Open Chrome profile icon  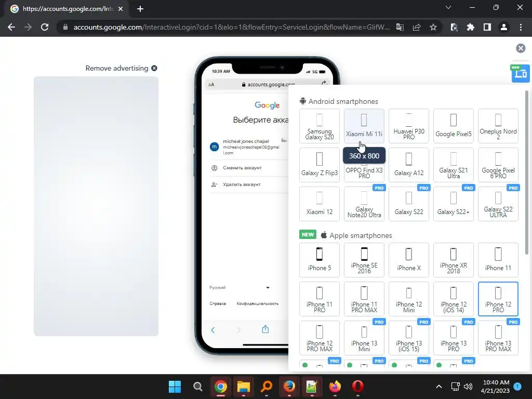(504, 27)
